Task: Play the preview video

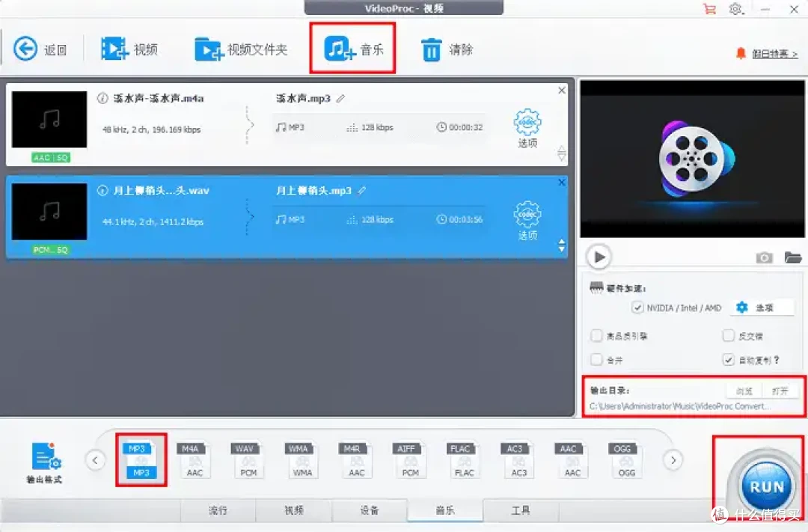Action: [x=599, y=257]
